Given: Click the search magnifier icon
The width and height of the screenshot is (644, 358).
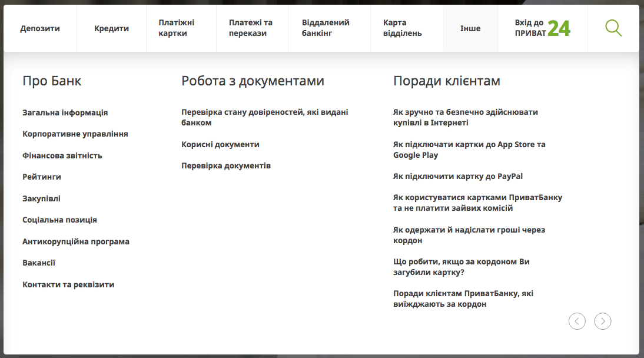Looking at the screenshot, I should [613, 28].
